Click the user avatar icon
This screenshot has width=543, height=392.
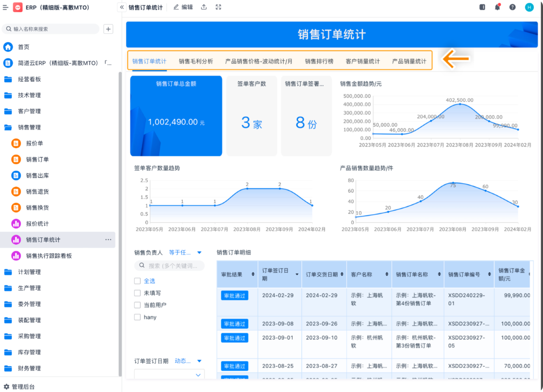coord(529,7)
